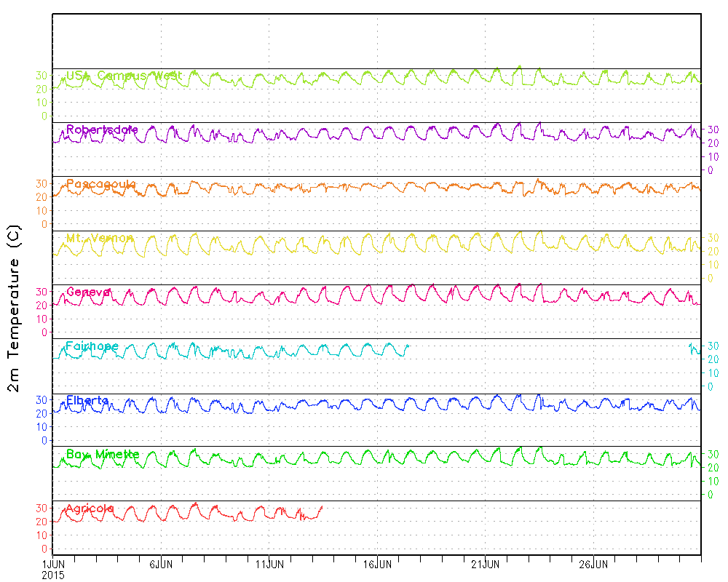Screen dimensions: 728x582
Task: Click the 1JUN date tick label
Action: 52,564
